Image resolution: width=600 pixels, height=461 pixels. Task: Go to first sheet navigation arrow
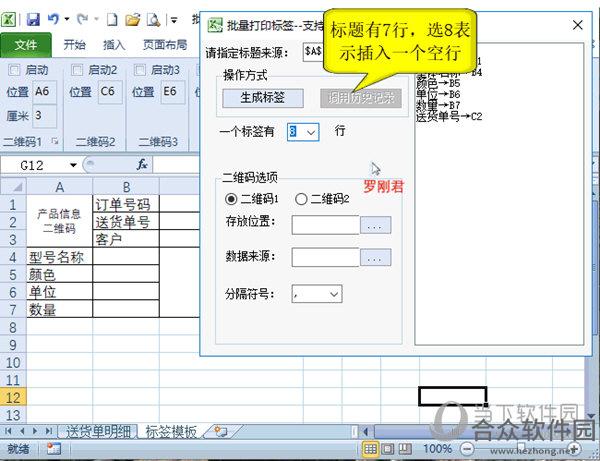coord(8,432)
